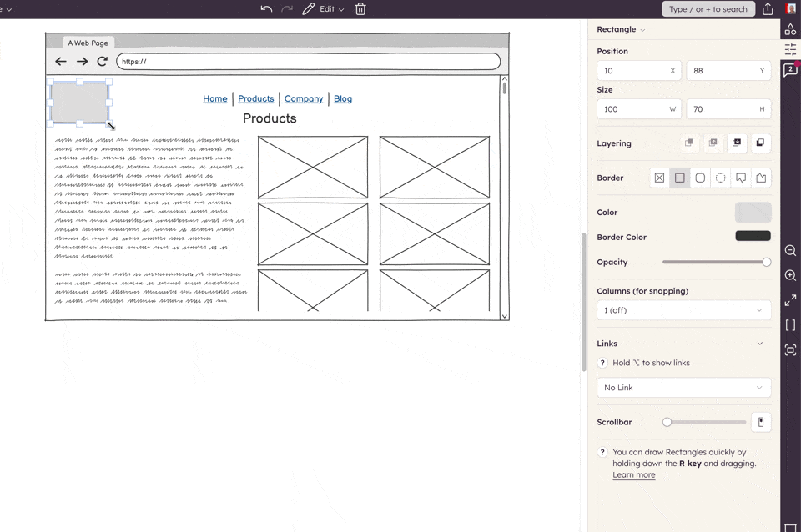This screenshot has width=801, height=532.
Task: Collapse the Links section chevron
Action: point(759,344)
